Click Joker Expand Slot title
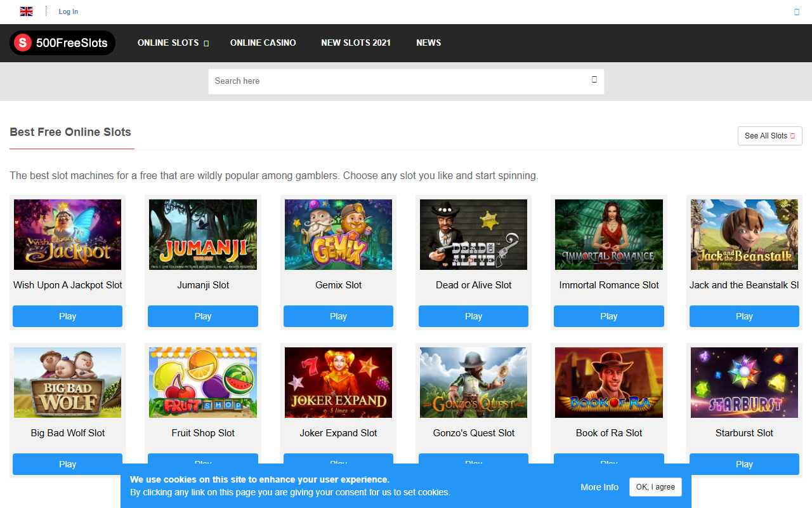 (338, 433)
